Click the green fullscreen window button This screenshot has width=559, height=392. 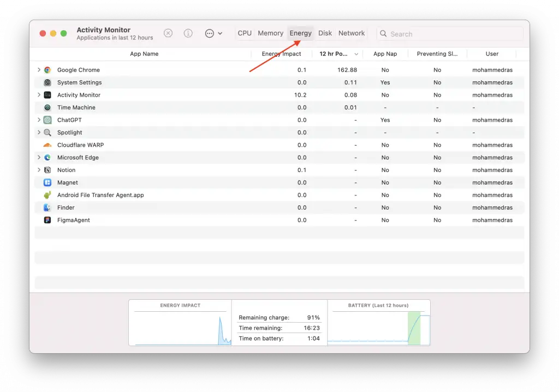(63, 33)
